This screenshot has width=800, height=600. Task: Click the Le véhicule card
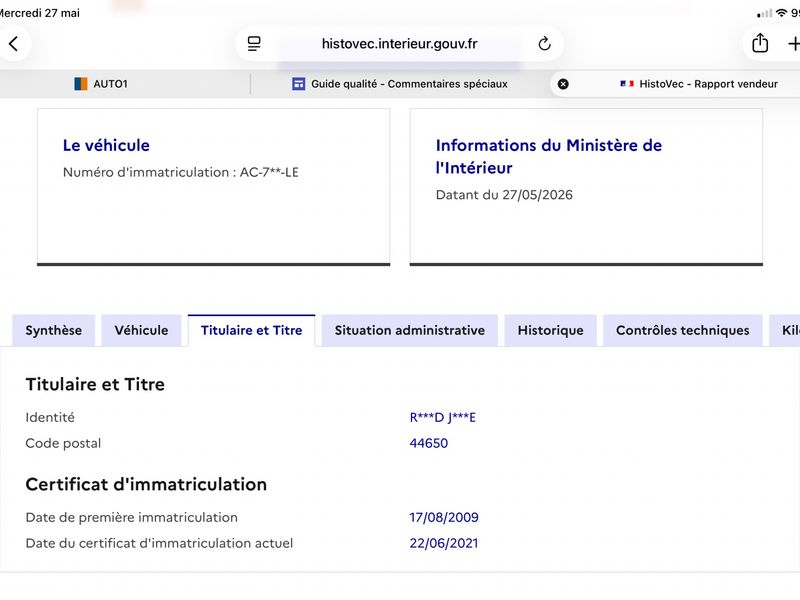214,187
